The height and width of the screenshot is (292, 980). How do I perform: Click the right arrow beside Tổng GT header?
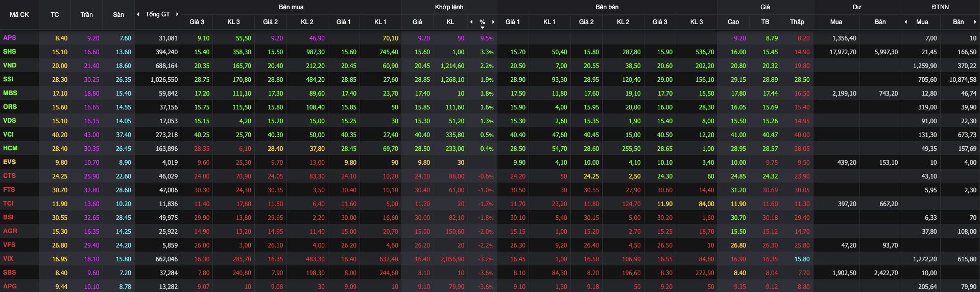(177, 14)
